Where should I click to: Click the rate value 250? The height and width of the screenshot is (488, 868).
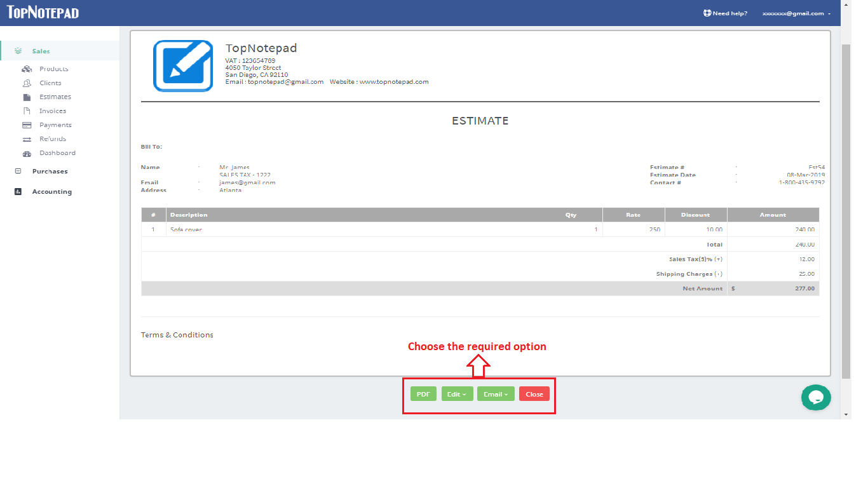tap(654, 229)
